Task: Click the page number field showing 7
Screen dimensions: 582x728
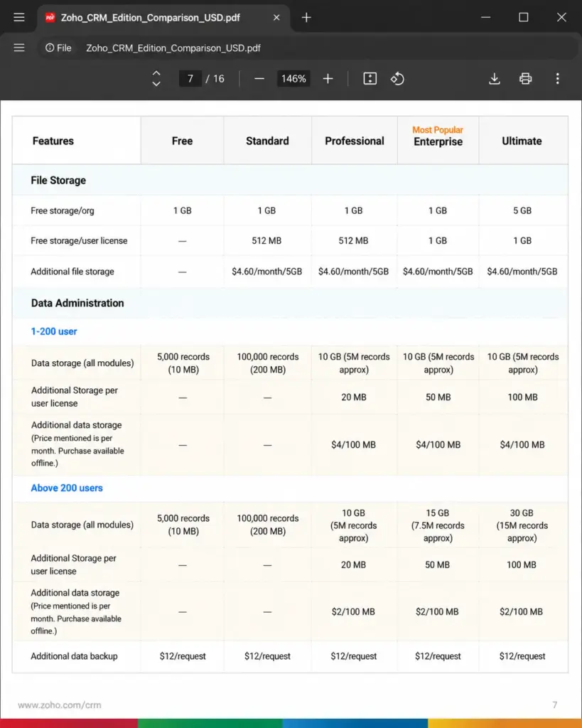Action: (x=190, y=79)
